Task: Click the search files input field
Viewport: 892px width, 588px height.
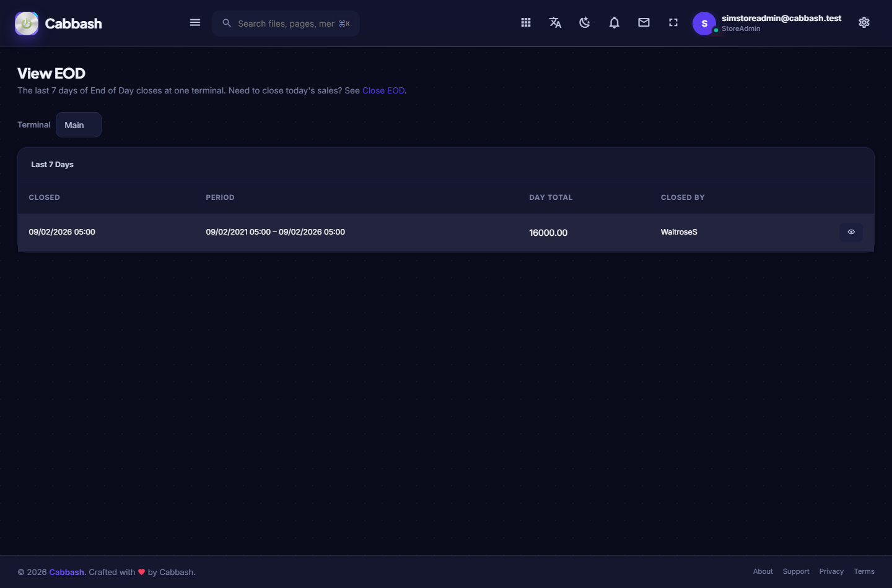Action: (286, 24)
